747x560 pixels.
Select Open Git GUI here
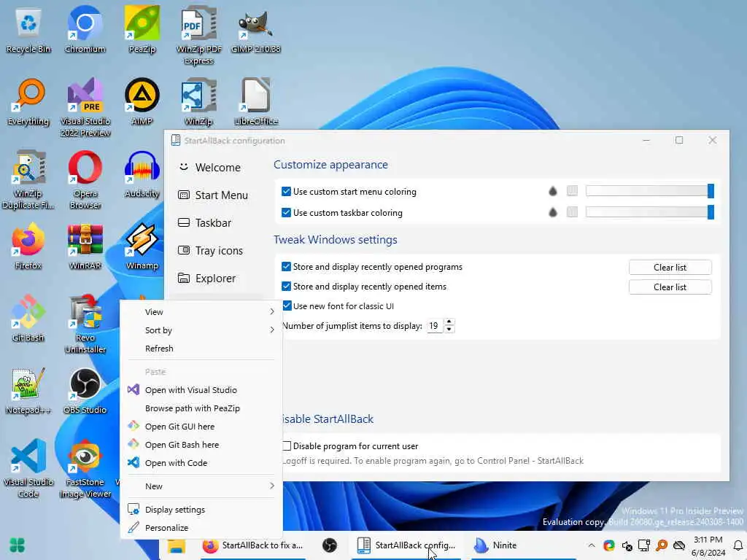pyautogui.click(x=201, y=426)
